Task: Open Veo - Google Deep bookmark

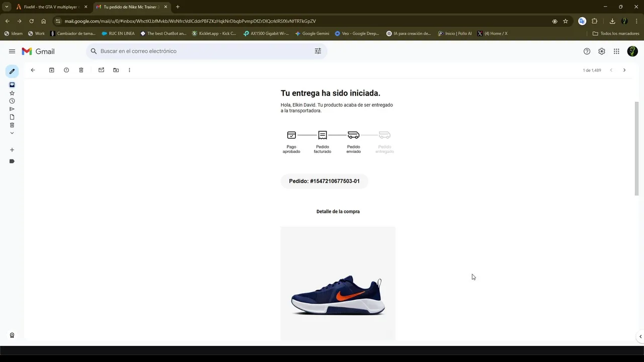Action: tap(357, 34)
